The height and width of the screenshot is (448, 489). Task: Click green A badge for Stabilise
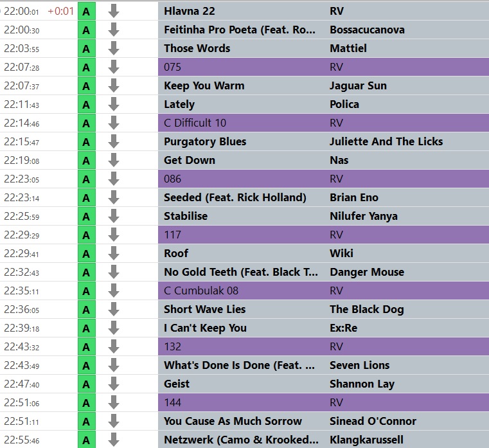pos(86,217)
